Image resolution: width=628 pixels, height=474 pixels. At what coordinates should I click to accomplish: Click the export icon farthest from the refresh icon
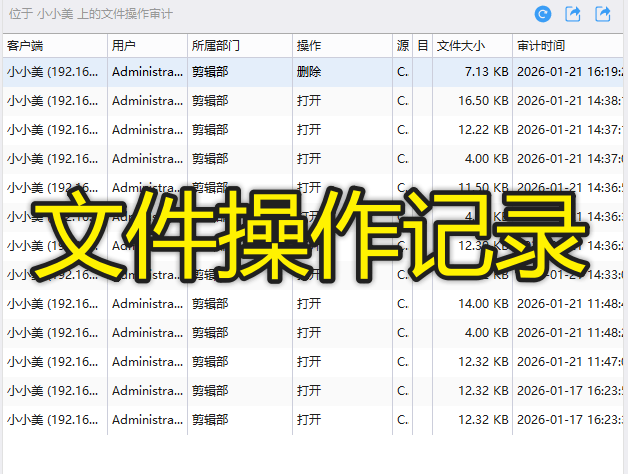point(603,14)
